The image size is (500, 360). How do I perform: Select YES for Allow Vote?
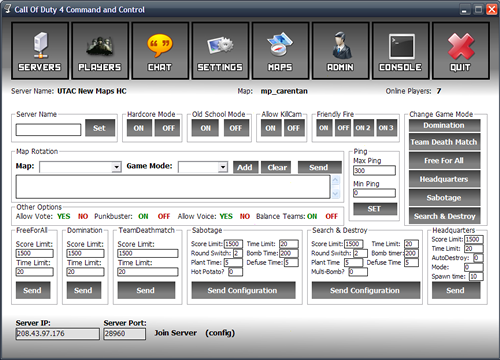[x=64, y=216]
